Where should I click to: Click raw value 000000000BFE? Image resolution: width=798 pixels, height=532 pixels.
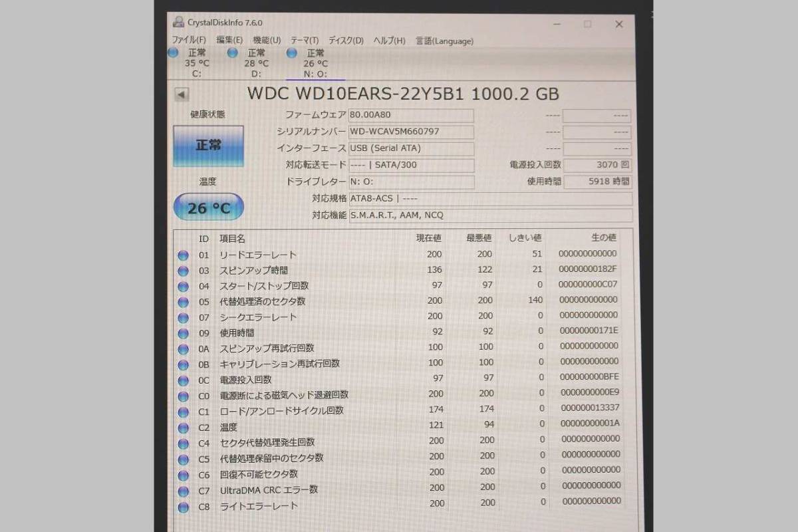click(x=588, y=376)
